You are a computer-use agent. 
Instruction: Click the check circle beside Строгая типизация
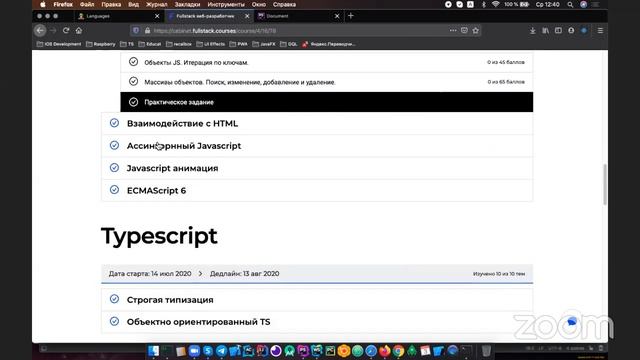pyautogui.click(x=114, y=299)
